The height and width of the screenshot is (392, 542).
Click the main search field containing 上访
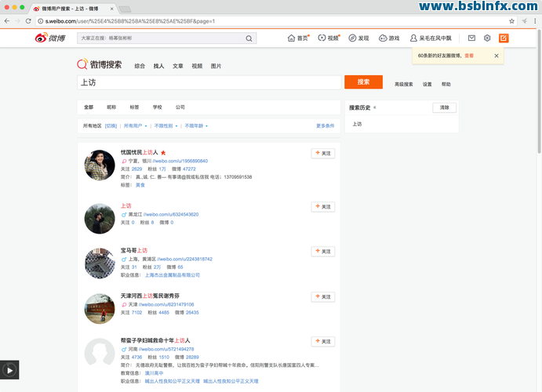[209, 82]
